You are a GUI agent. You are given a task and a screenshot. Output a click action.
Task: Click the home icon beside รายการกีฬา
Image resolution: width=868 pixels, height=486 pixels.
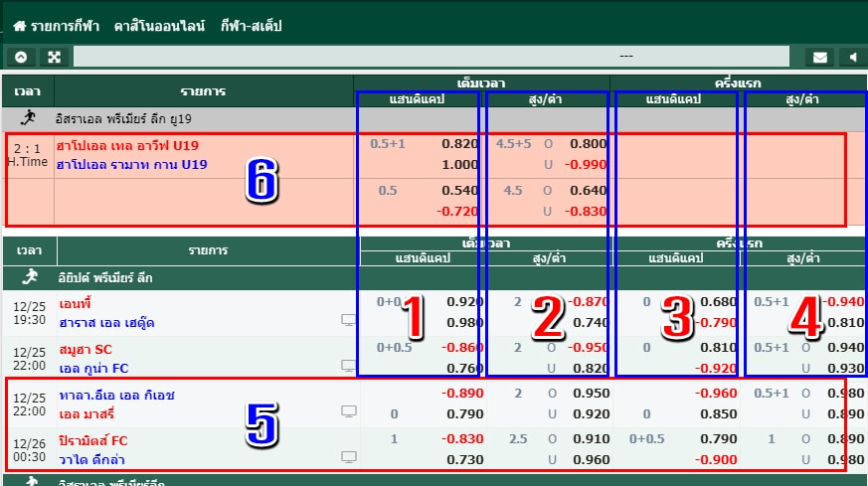19,26
